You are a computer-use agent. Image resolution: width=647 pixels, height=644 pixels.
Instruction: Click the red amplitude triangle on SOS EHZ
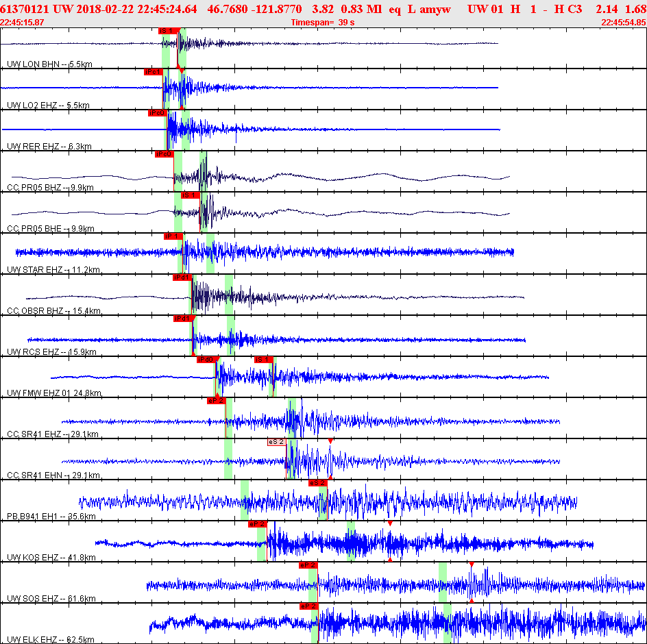pos(472,565)
